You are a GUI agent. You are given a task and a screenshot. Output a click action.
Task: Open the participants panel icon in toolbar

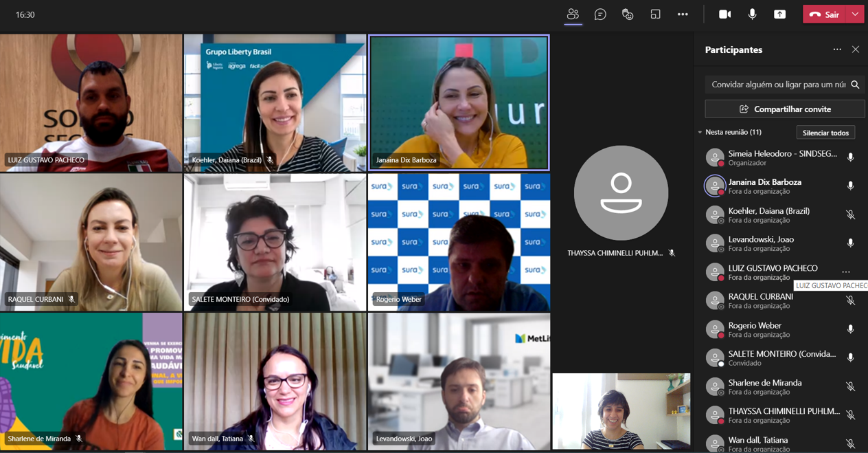pyautogui.click(x=573, y=14)
